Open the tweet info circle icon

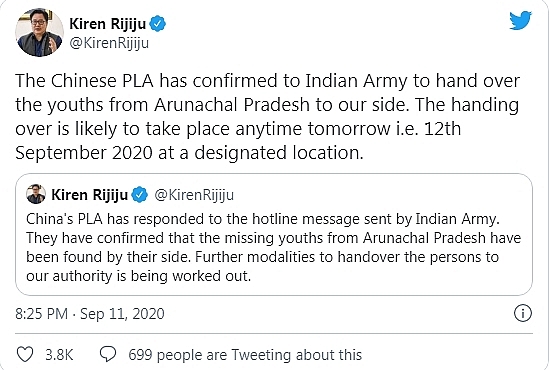tap(523, 313)
